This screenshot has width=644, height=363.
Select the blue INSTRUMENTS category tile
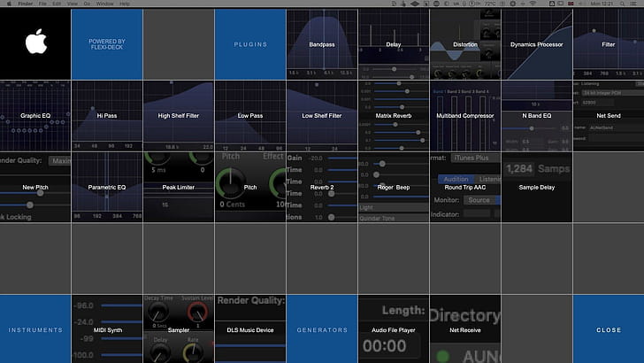coord(35,329)
